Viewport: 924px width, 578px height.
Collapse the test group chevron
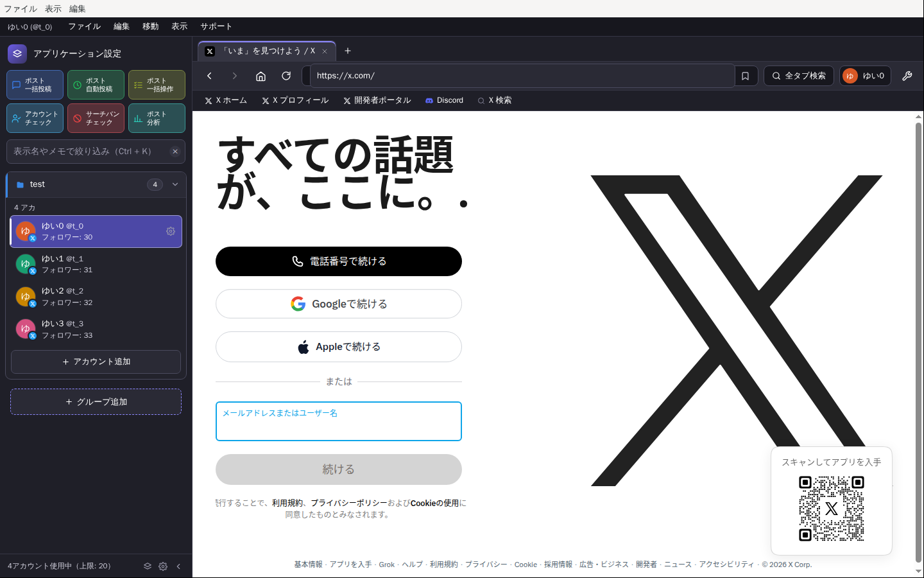(175, 184)
